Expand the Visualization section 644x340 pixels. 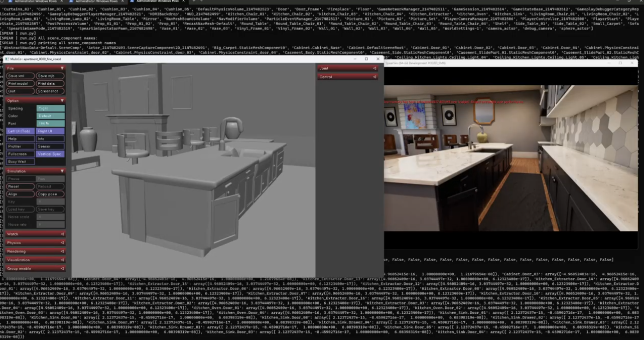tap(35, 260)
